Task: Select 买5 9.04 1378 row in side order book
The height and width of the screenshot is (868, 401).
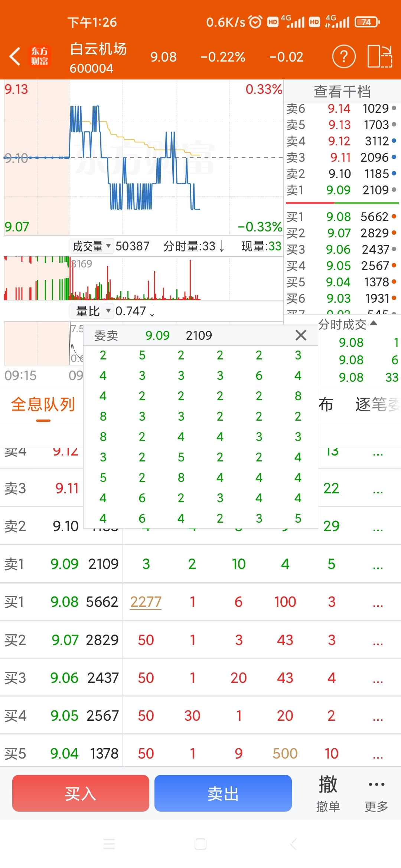Action: click(x=342, y=282)
